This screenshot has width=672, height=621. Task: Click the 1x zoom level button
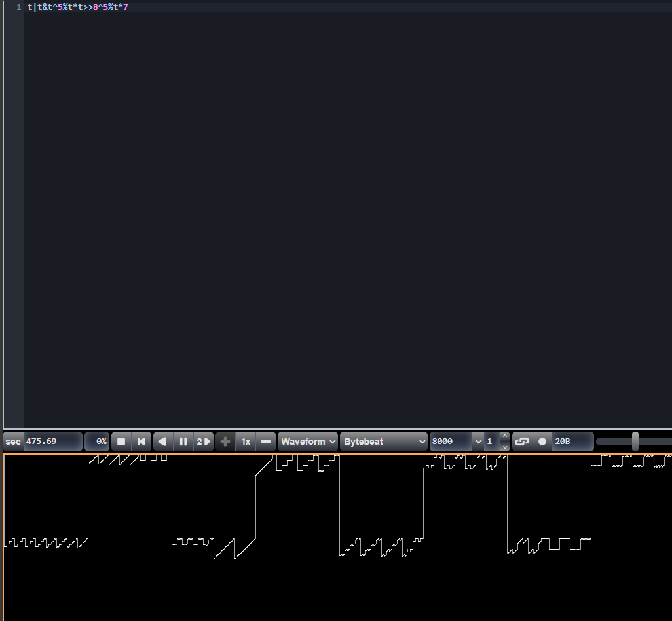(x=246, y=442)
